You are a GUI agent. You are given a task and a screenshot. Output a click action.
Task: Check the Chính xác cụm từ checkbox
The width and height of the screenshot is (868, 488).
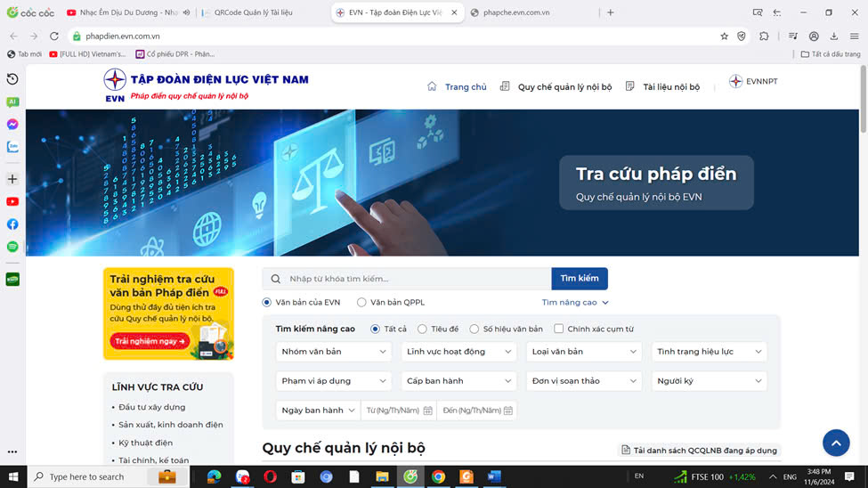558,329
